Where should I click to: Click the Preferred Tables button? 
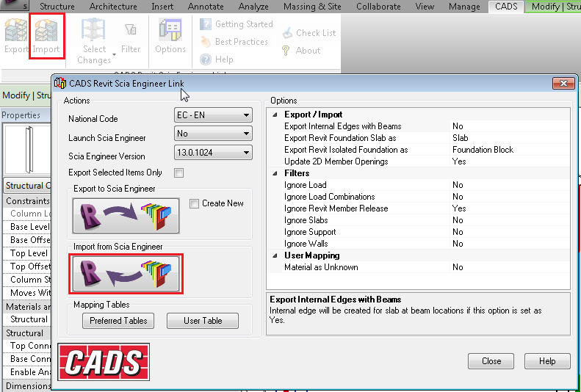(118, 321)
